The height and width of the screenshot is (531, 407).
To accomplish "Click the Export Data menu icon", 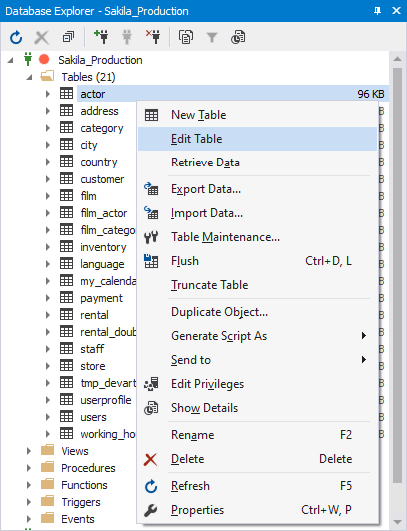I will click(151, 189).
